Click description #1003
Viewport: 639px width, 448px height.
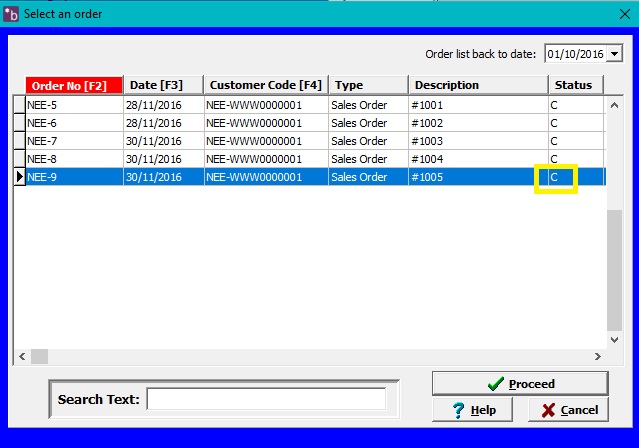(x=427, y=141)
